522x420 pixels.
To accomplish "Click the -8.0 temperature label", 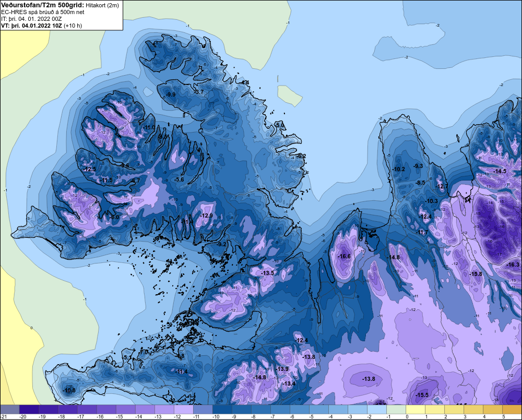I will click(114, 217).
